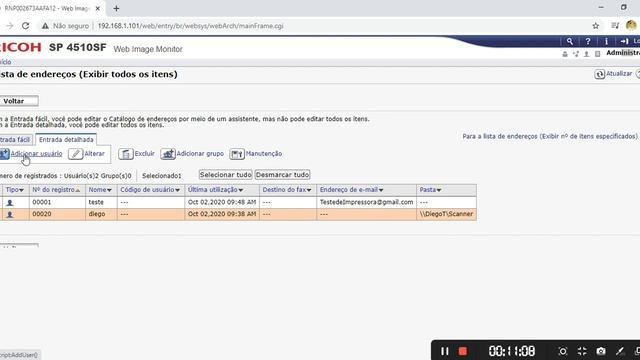Click the Selecionar tudo button
The width and height of the screenshot is (640, 360).
click(x=225, y=175)
